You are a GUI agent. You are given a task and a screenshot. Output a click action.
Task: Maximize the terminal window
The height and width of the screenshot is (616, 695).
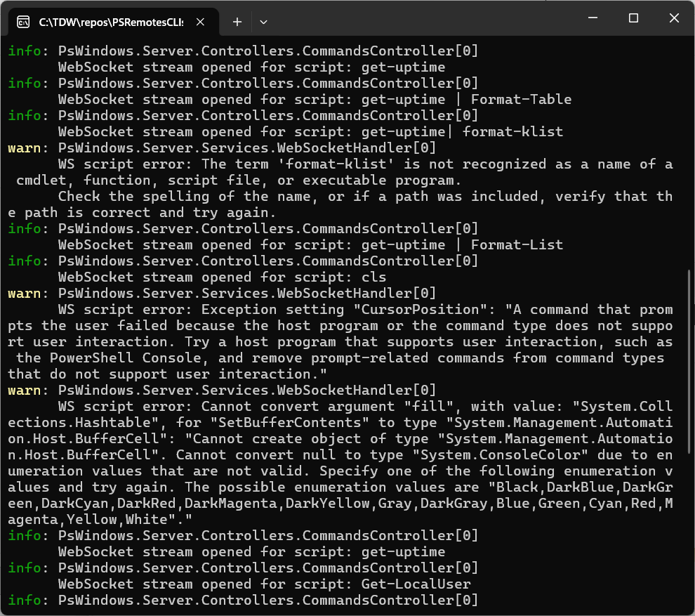(633, 19)
